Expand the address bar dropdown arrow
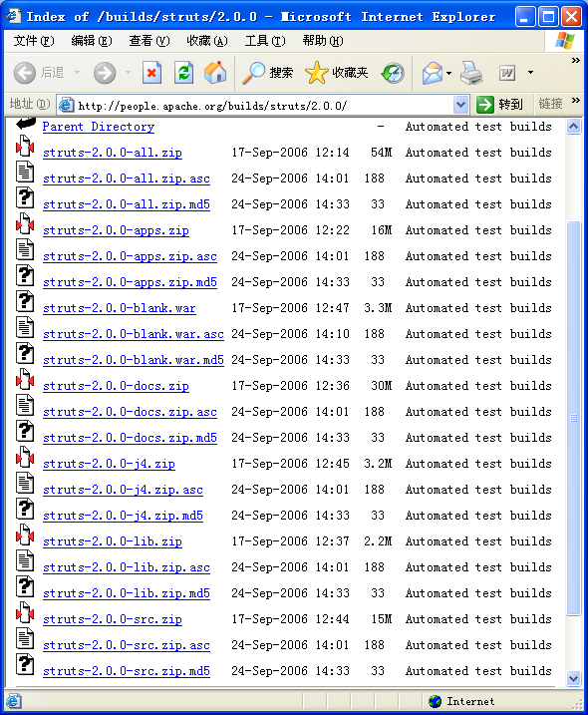The width and height of the screenshot is (588, 715). tap(460, 106)
